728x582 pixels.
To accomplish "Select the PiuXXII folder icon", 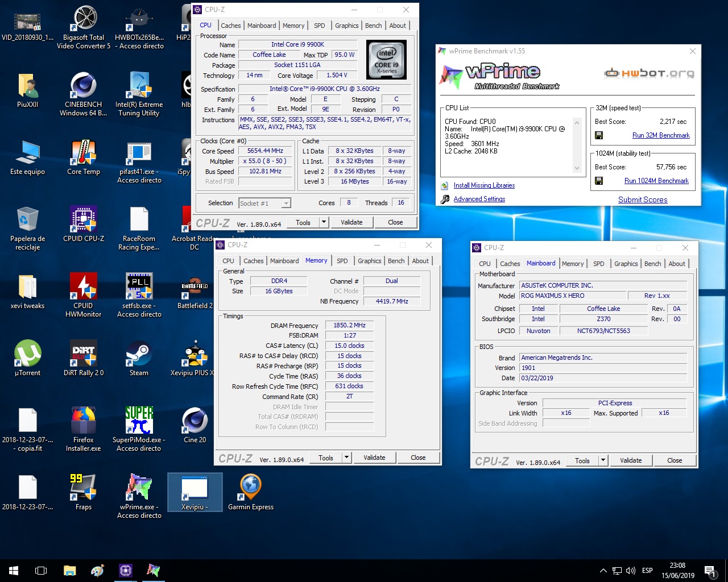I will [x=28, y=90].
